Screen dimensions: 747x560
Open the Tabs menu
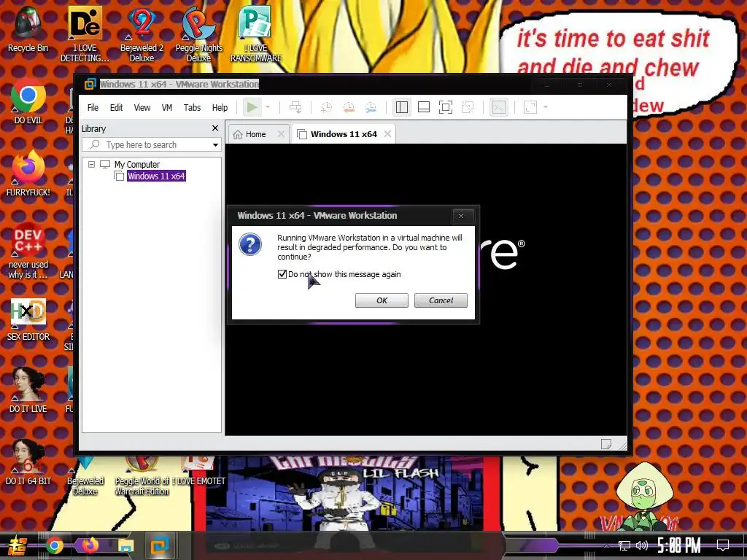[192, 108]
